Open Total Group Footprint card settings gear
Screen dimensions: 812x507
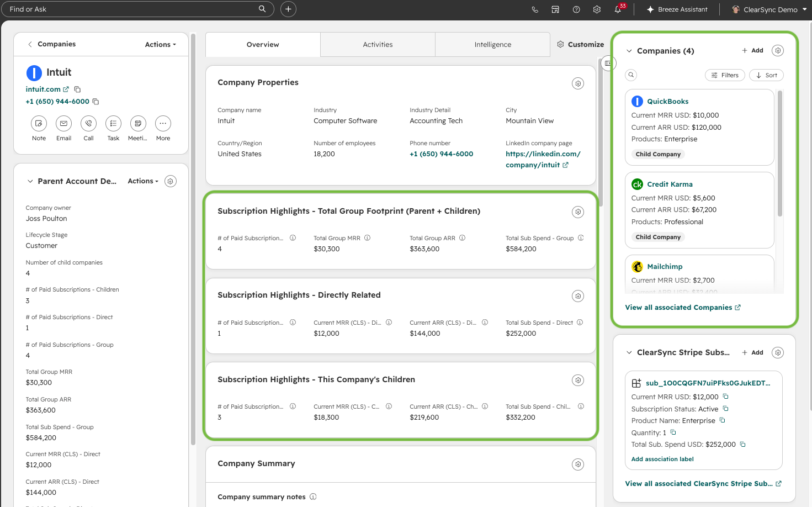pyautogui.click(x=578, y=212)
